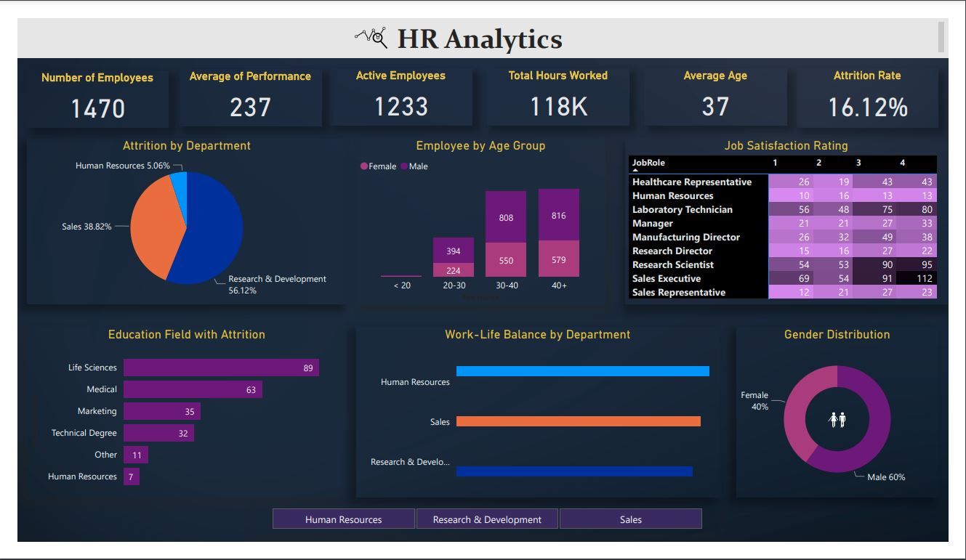Click the Marketing bar showing 35
Viewport: 966px width, 560px height.
161,411
